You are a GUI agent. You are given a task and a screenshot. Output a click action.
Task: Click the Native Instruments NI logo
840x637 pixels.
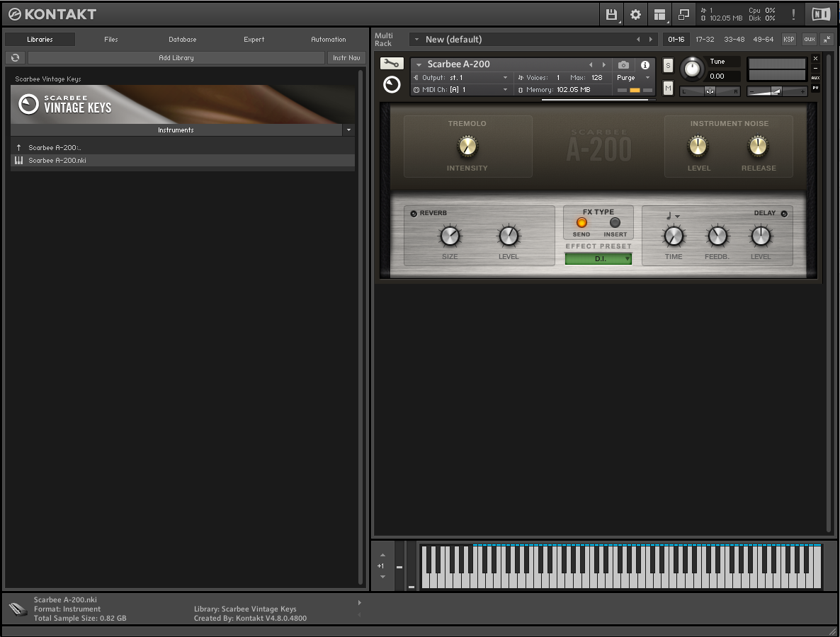[x=821, y=14]
